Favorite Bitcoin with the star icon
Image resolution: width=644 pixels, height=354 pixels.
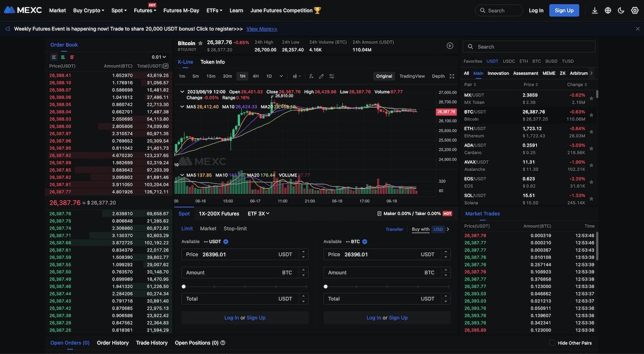tap(200, 43)
